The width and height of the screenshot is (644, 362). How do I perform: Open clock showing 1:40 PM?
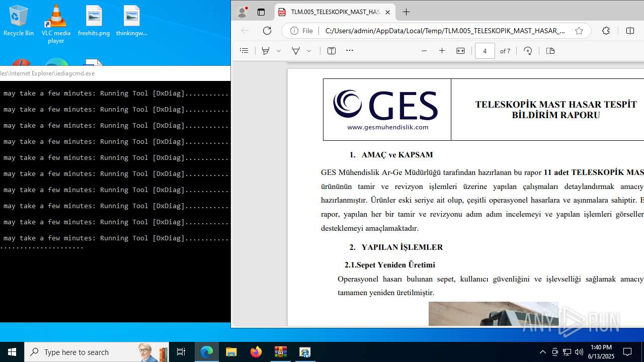pyautogui.click(x=601, y=352)
